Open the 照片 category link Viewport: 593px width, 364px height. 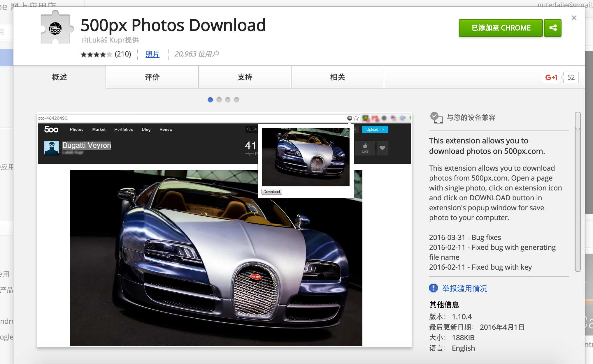pos(152,54)
